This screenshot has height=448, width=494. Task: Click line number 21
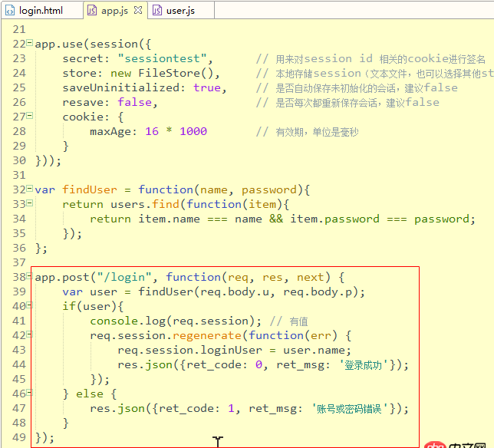pyautogui.click(x=19, y=30)
